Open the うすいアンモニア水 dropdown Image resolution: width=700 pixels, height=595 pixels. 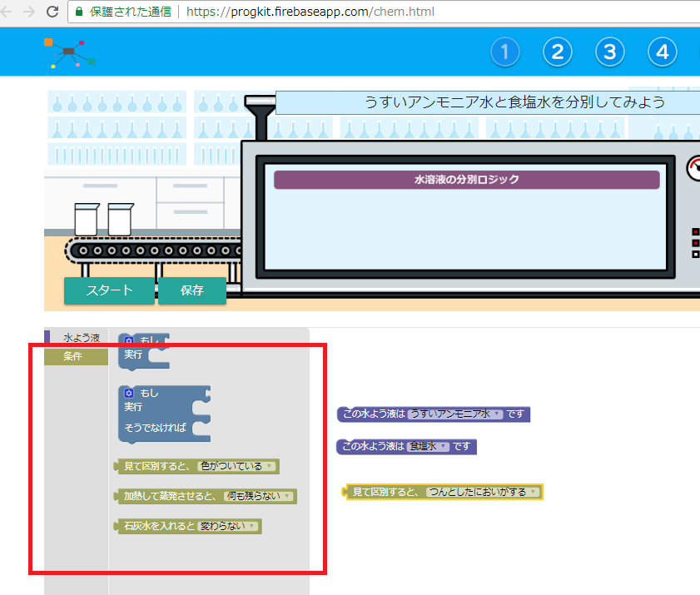click(x=454, y=414)
